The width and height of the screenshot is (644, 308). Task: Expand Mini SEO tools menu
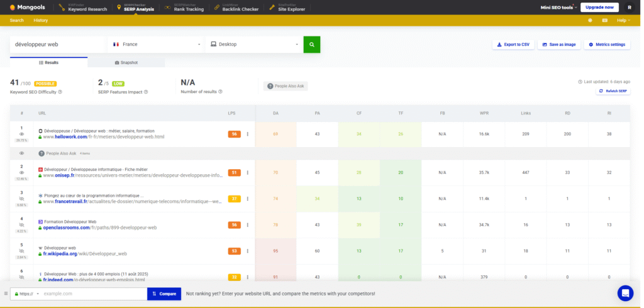[558, 8]
